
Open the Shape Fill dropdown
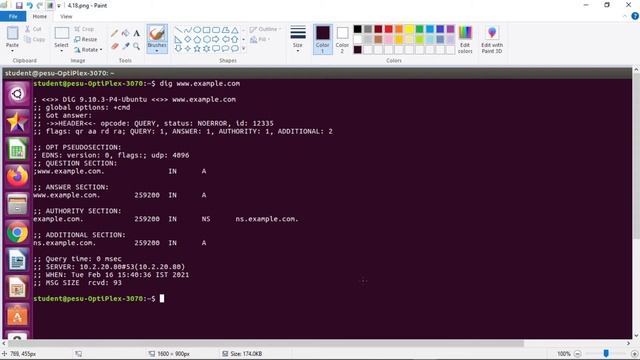260,40
